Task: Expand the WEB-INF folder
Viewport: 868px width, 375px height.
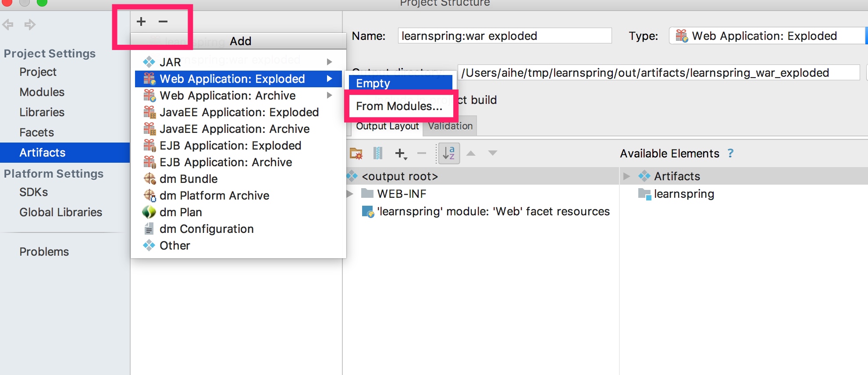Action: pyautogui.click(x=350, y=194)
